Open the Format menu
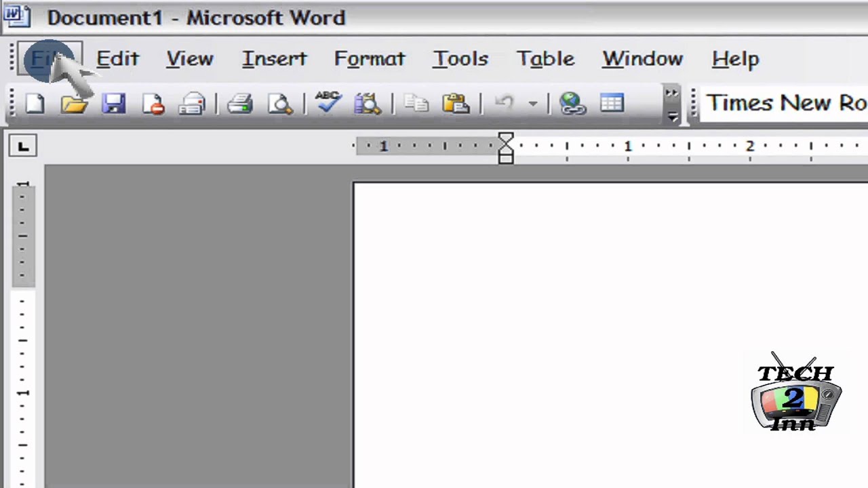Image resolution: width=868 pixels, height=488 pixels. [x=370, y=59]
